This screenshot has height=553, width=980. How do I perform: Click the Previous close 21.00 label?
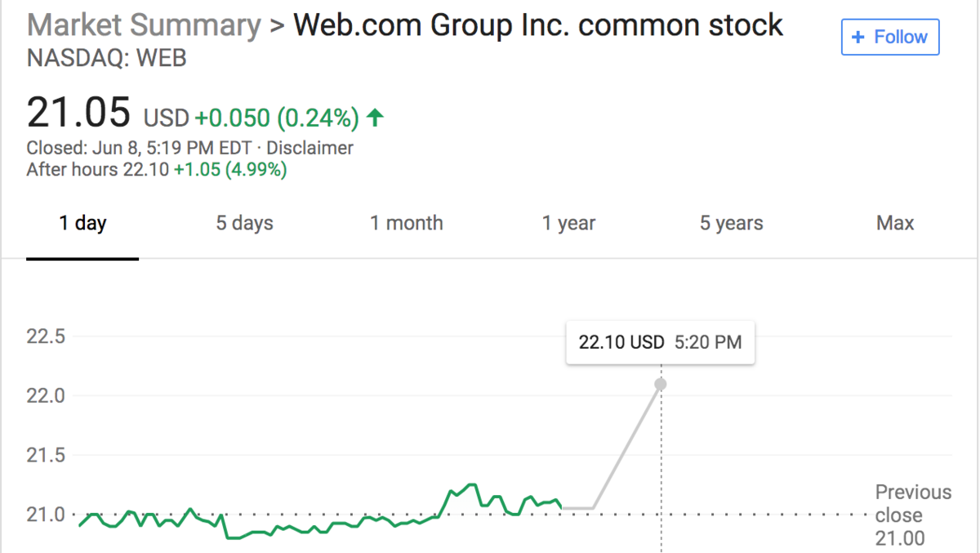(x=912, y=514)
